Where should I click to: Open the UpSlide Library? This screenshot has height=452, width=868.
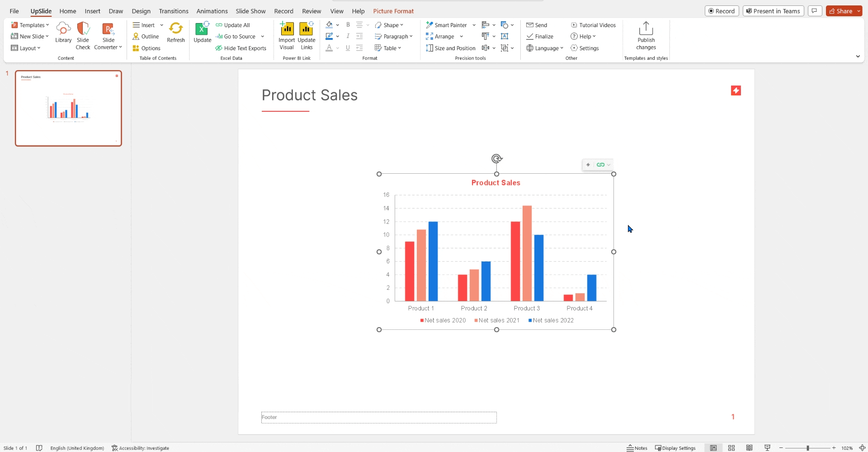click(x=63, y=34)
